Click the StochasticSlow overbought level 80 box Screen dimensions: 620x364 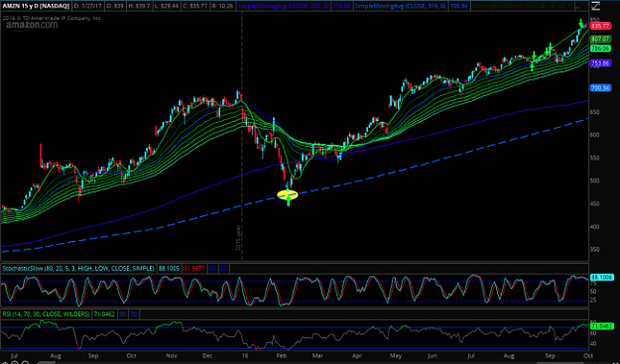tap(212, 269)
